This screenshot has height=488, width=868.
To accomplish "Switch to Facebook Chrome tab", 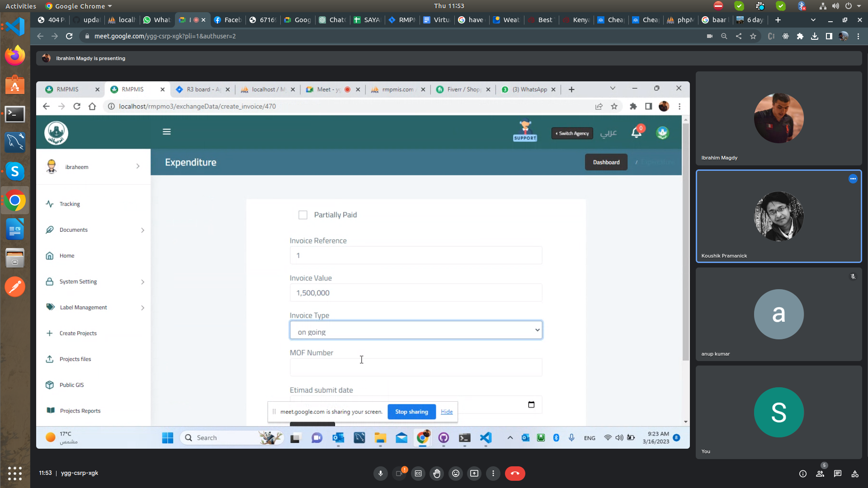I will 227,20.
